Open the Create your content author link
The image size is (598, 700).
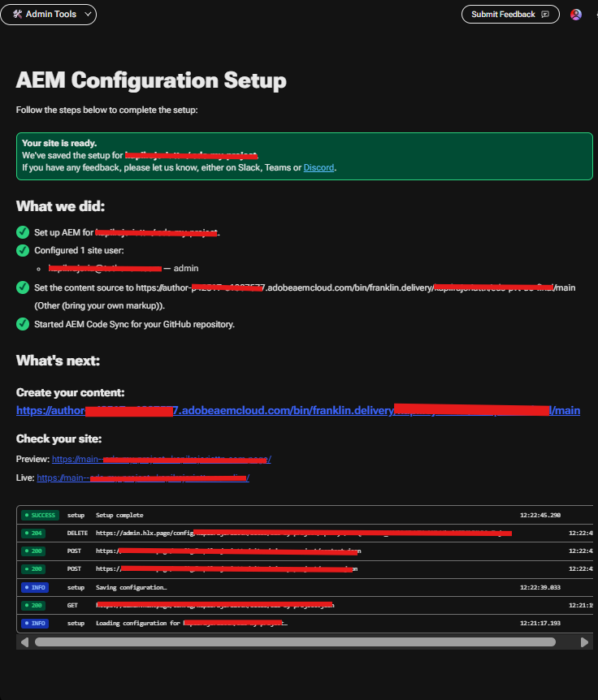tap(298, 410)
